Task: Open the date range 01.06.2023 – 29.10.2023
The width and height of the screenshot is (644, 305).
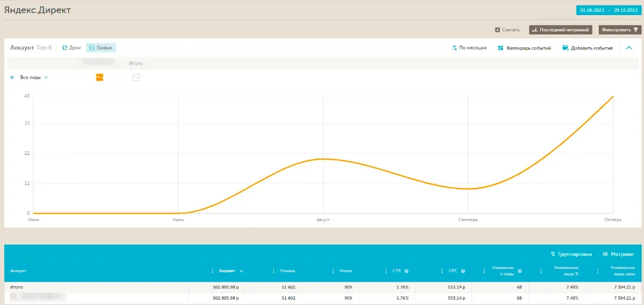Action: coord(608,11)
